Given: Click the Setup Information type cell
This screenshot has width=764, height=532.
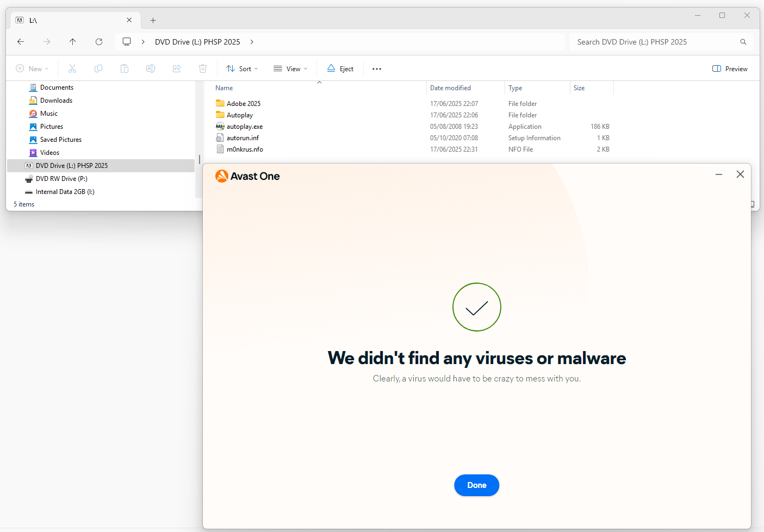Looking at the screenshot, I should click(535, 137).
